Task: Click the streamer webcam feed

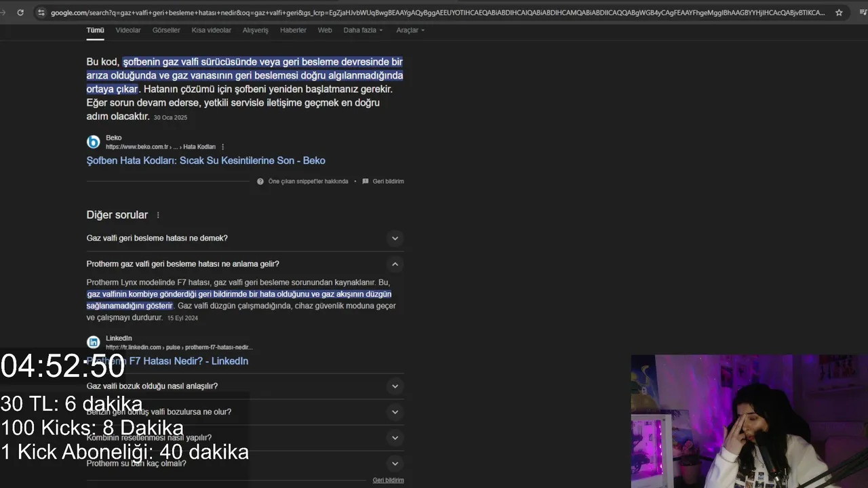Action: 749,421
